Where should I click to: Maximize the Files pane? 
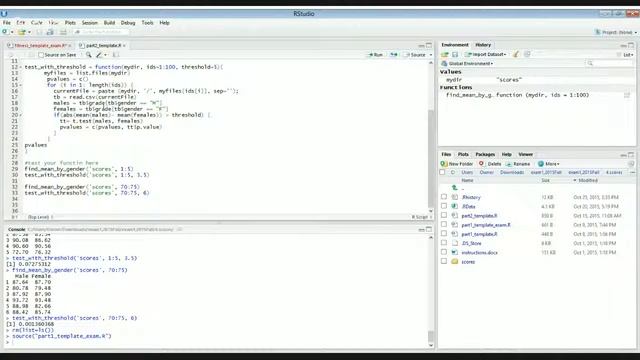tap(631, 155)
